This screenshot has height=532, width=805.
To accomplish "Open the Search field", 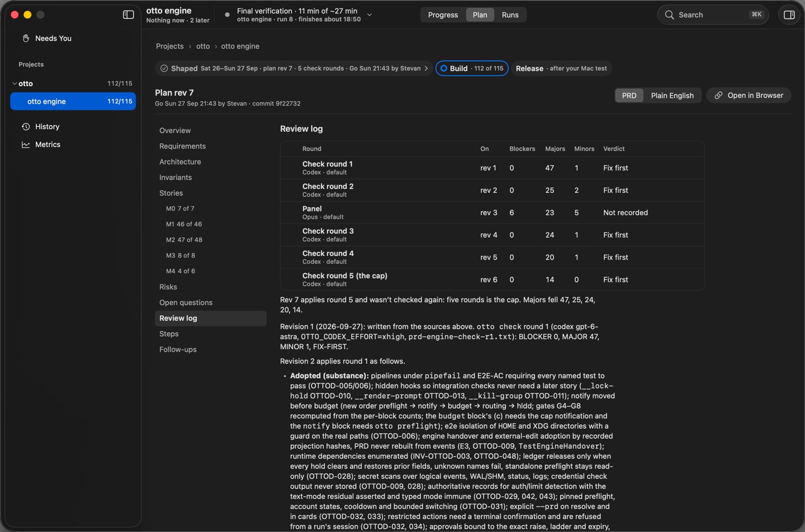I will coord(713,15).
